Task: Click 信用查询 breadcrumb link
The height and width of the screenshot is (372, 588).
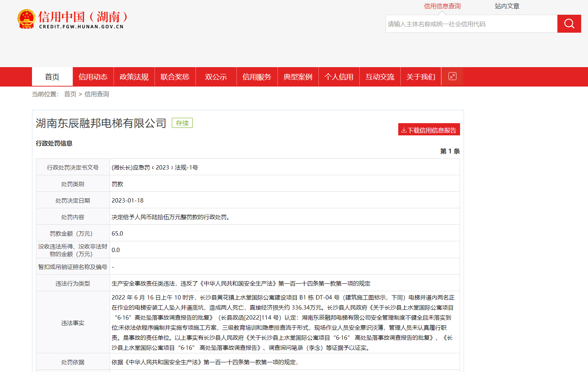Action: [97, 94]
